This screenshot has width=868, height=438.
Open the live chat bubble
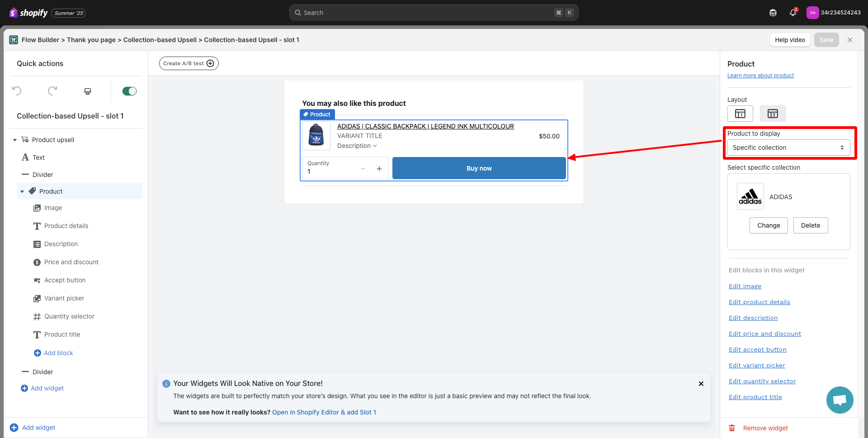pyautogui.click(x=840, y=400)
